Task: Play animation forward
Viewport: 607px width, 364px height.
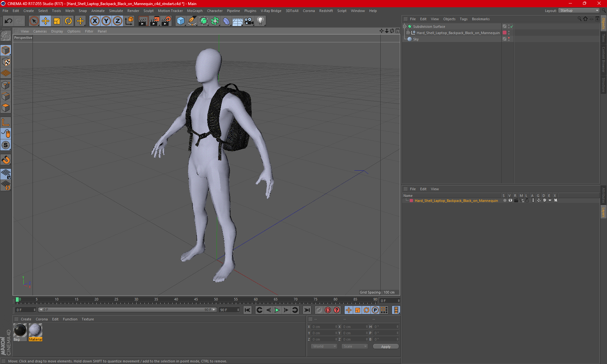Action: click(x=277, y=310)
